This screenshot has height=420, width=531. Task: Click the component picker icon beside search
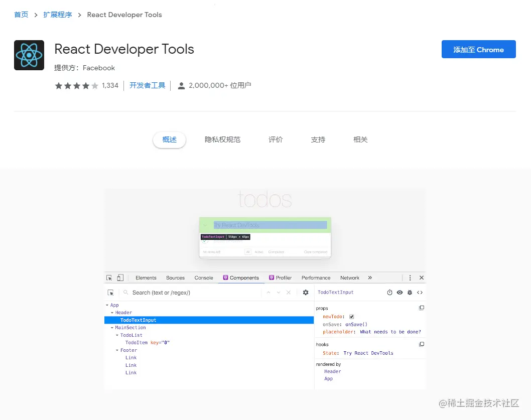point(110,293)
